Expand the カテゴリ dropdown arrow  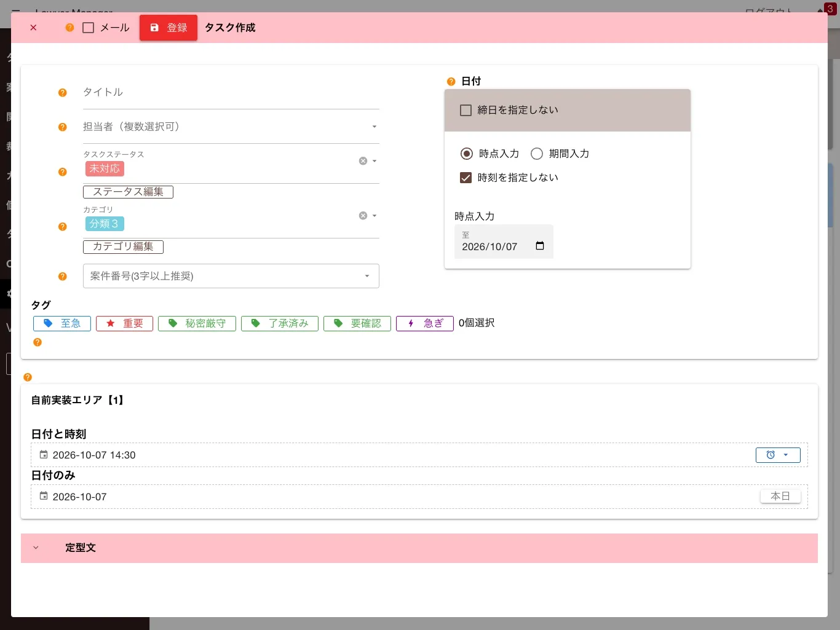click(x=374, y=216)
